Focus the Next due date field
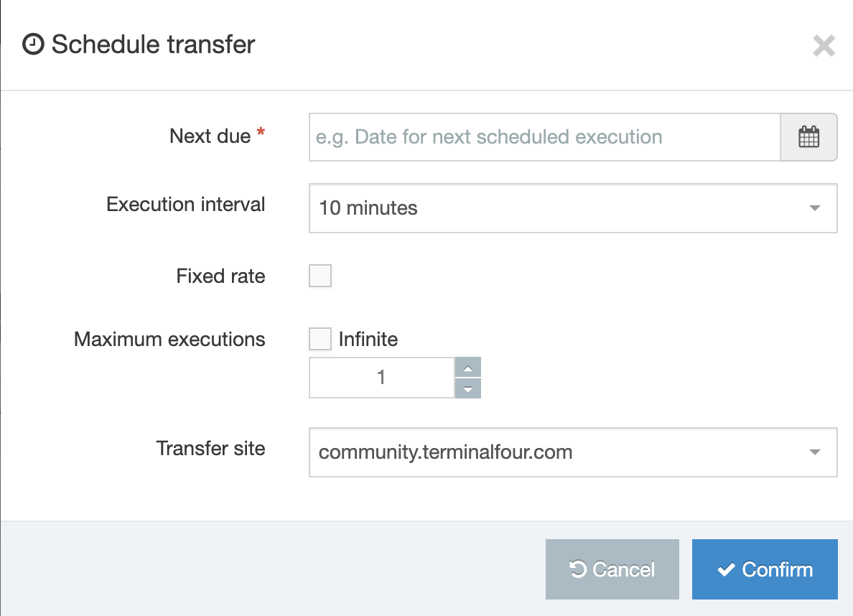The height and width of the screenshot is (616, 853). (544, 137)
